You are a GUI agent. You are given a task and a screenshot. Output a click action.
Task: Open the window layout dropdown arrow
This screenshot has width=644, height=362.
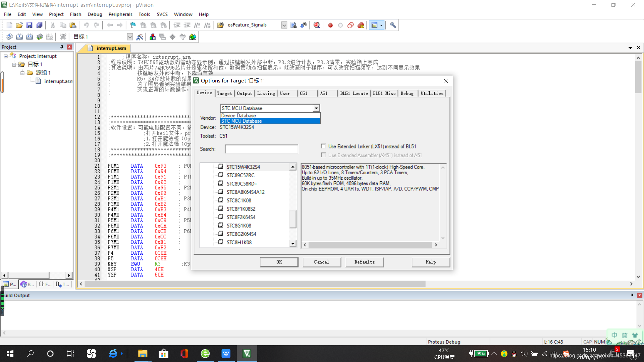pyautogui.click(x=381, y=25)
